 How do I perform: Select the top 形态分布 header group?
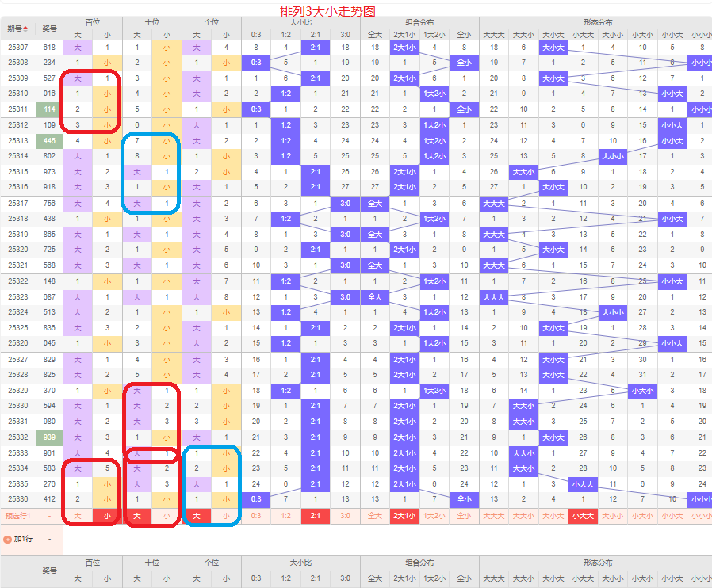(x=598, y=22)
